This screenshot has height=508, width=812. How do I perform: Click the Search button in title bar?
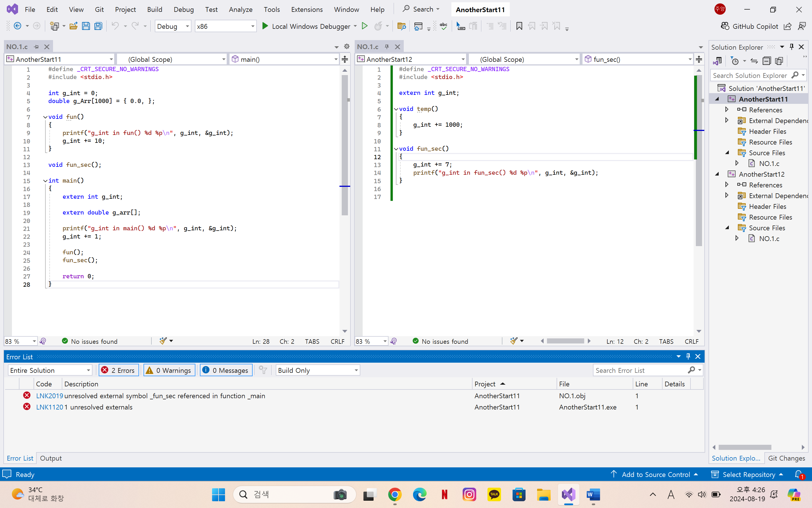421,9
